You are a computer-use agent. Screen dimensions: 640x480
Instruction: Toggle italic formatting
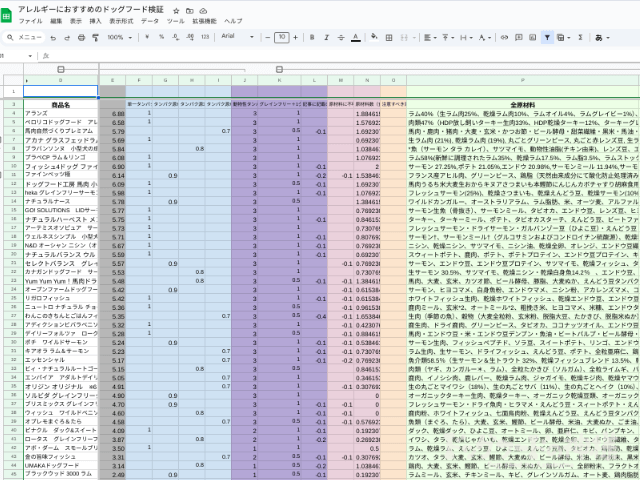[327, 38]
